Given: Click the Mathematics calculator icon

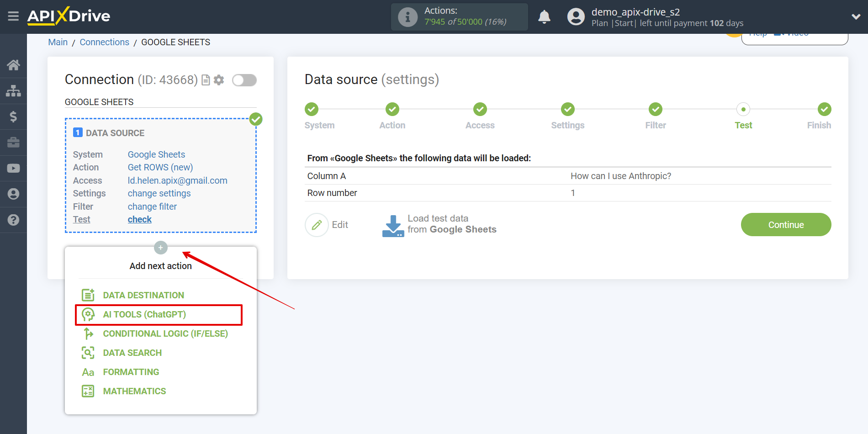Looking at the screenshot, I should [88, 391].
